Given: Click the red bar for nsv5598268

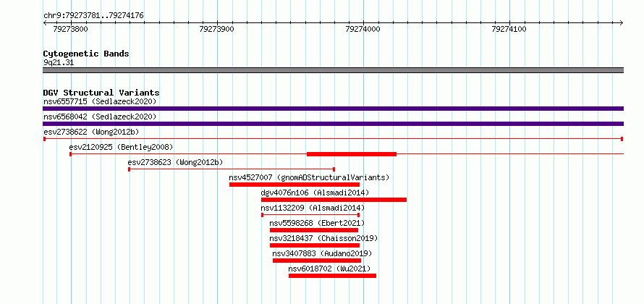Looking at the screenshot, I should [x=314, y=230].
